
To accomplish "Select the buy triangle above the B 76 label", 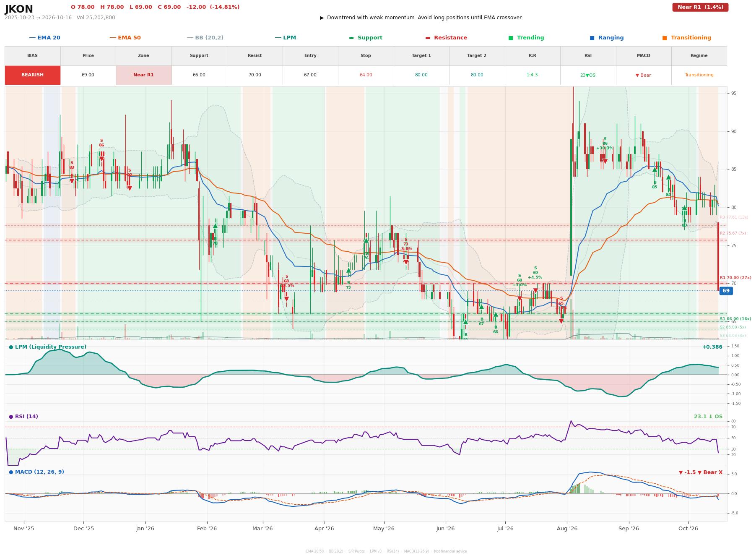I will tap(366, 240).
